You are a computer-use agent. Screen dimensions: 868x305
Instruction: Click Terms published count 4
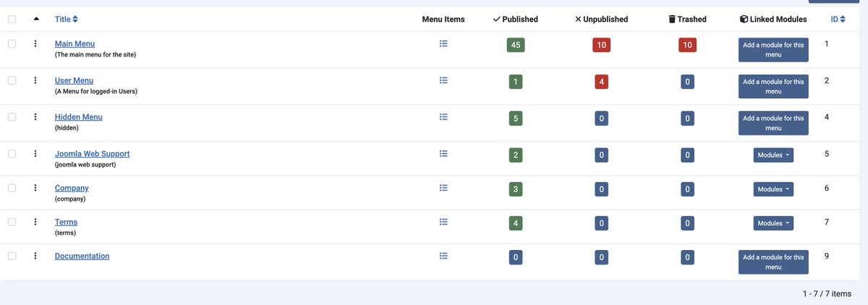[x=516, y=223]
